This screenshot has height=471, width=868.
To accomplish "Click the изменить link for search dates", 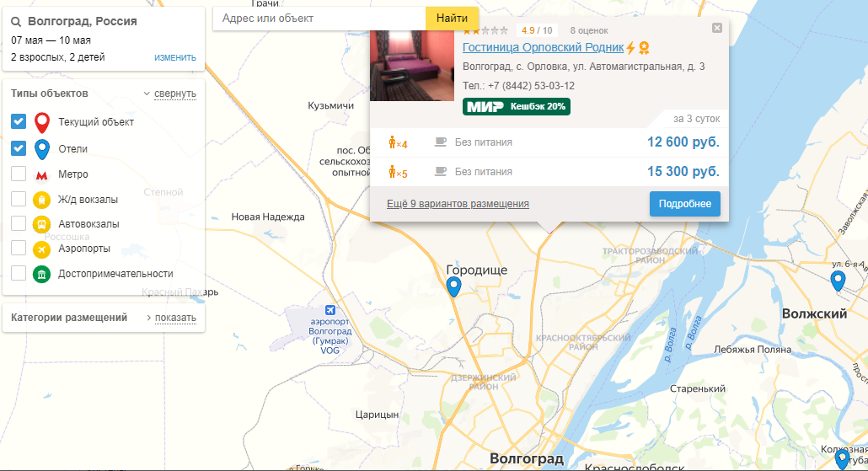I will 175,57.
